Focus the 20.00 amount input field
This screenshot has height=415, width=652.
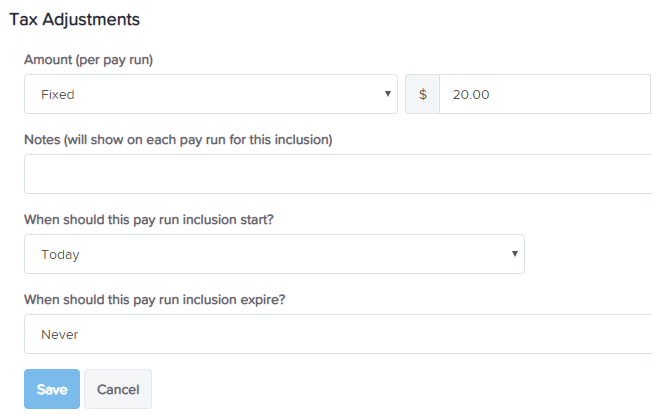[546, 94]
